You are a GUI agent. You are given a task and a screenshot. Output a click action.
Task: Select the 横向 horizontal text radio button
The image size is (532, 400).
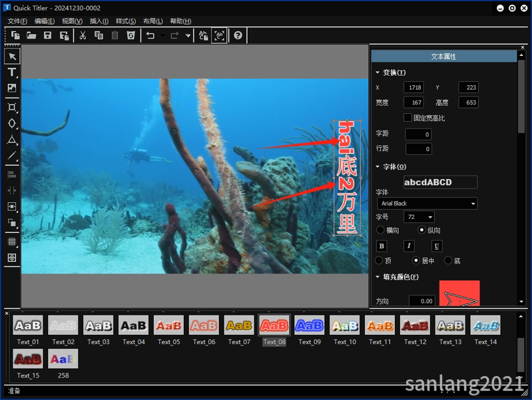pos(380,230)
